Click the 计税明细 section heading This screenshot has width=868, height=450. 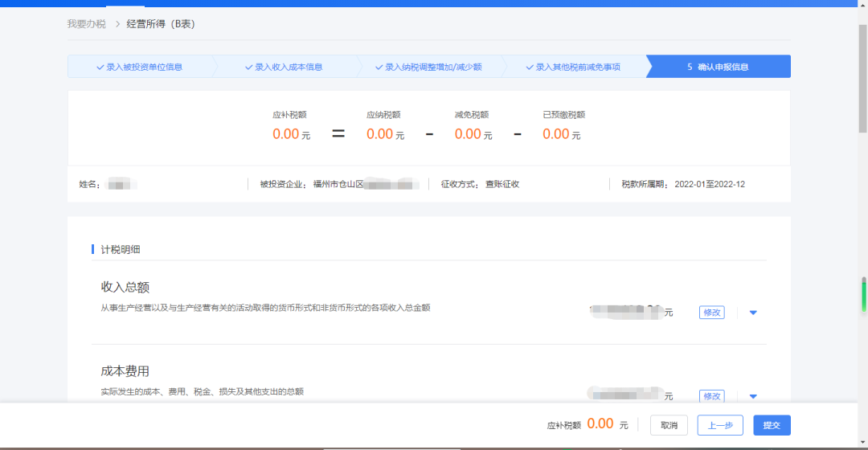tap(121, 249)
